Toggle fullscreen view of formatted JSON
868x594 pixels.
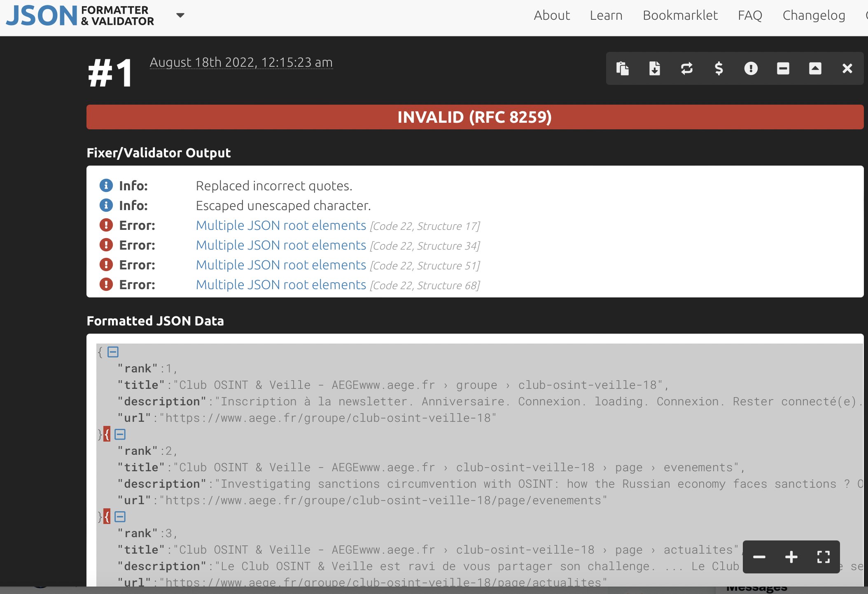(x=823, y=557)
